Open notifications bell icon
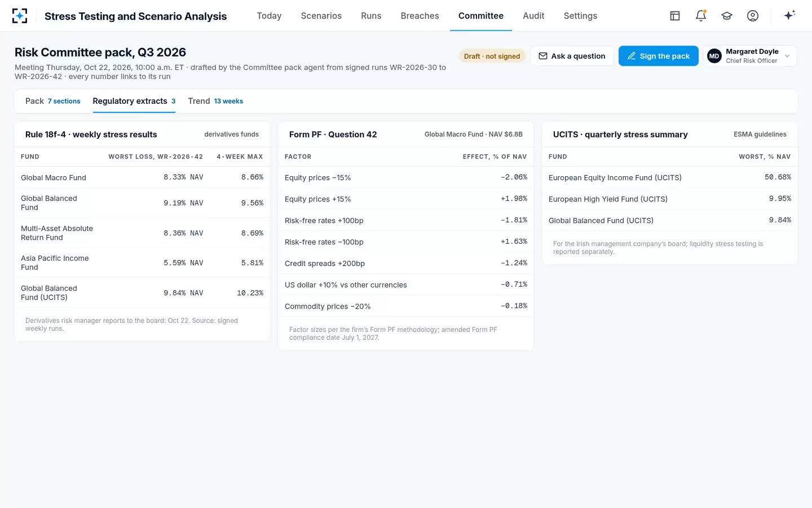 (x=701, y=16)
